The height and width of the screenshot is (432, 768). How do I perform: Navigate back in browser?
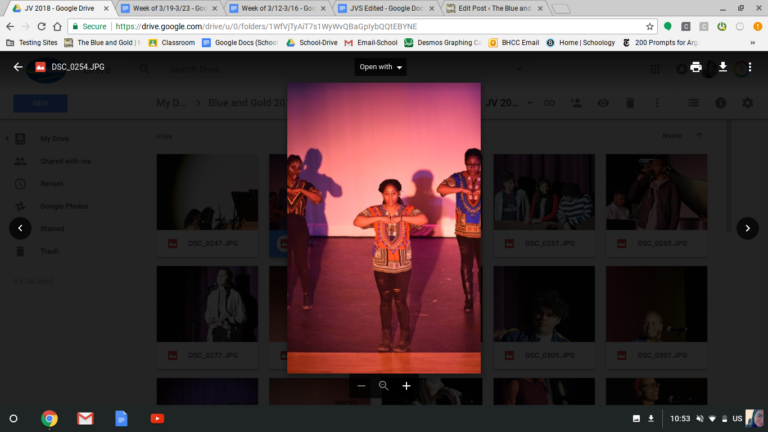(10, 26)
